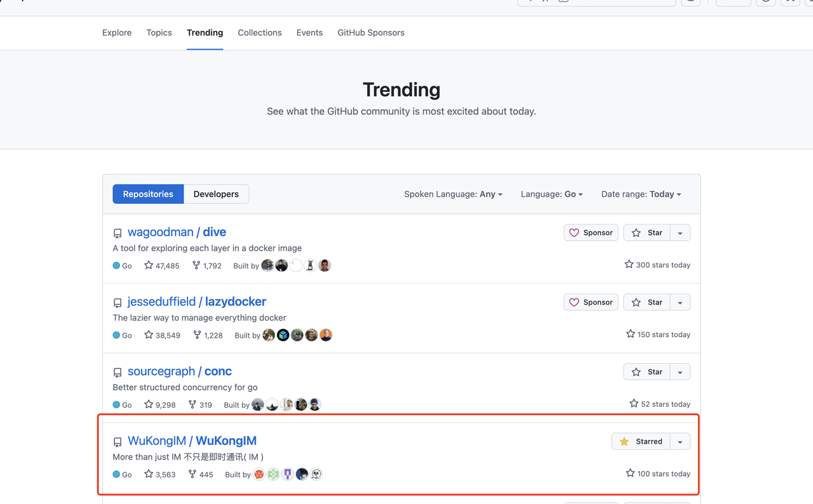Screen dimensions: 813x504
Task: Click first contributor avatar of WuKongIM
Action: pos(259,474)
